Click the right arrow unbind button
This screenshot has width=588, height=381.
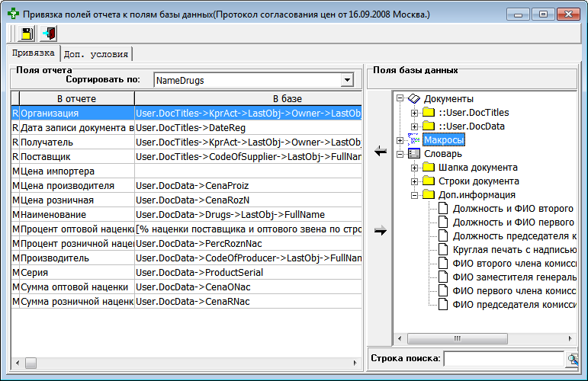click(x=381, y=230)
